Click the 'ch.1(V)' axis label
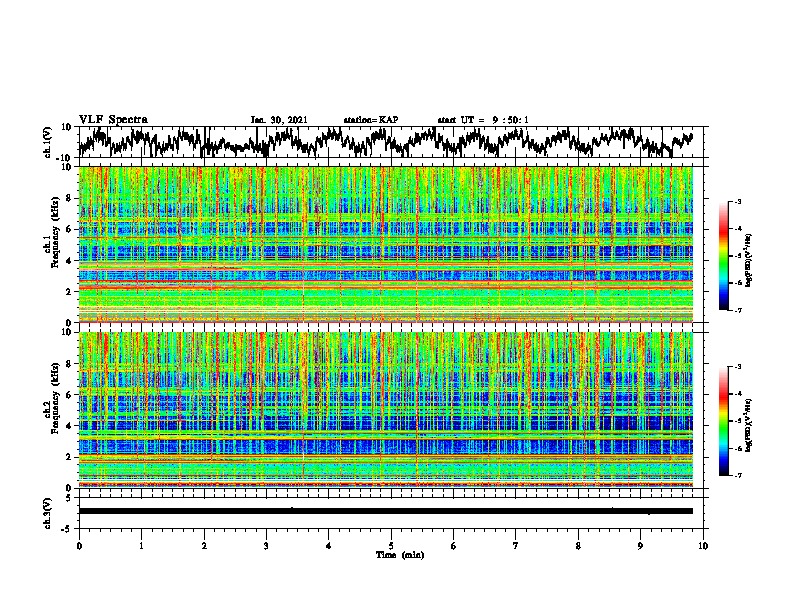The height and width of the screenshot is (612, 792). 48,143
